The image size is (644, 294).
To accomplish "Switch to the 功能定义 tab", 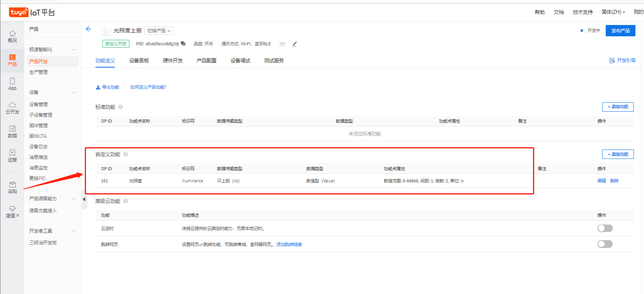I will point(105,61).
